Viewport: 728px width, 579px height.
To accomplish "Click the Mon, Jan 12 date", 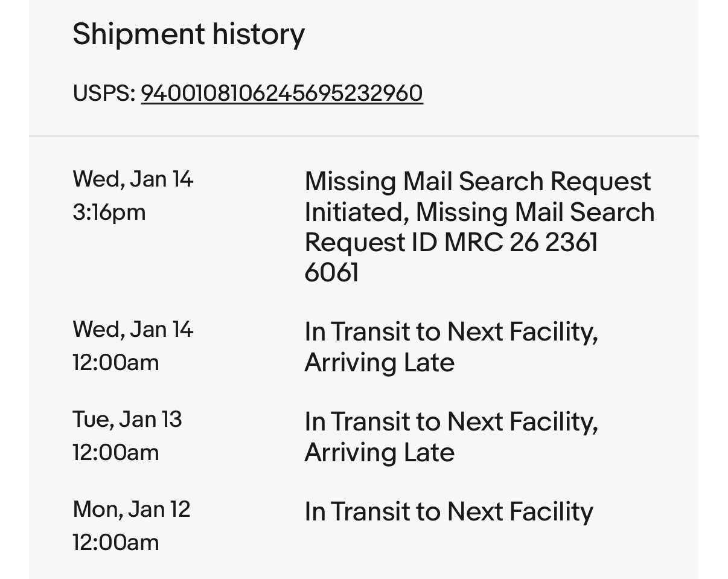I will 132,509.
